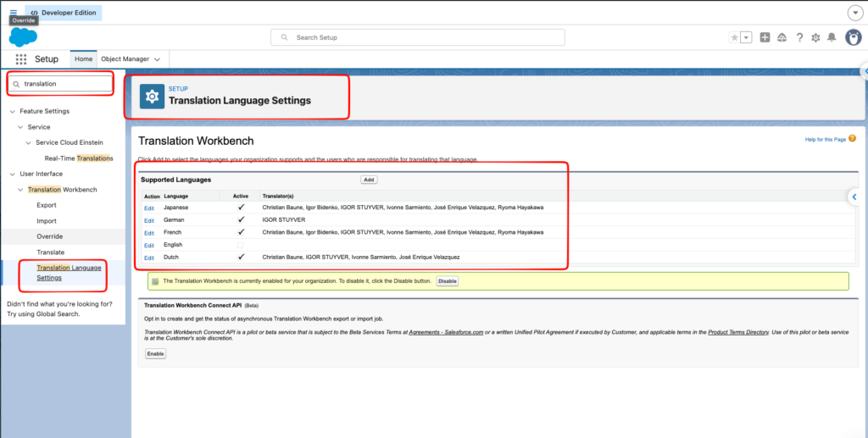
Task: Open the notifications bell
Action: point(832,37)
